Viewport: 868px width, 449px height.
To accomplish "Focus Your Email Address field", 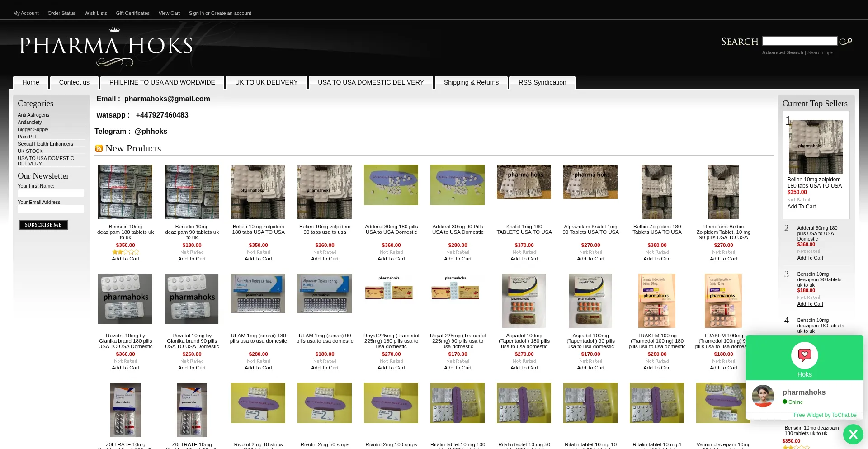I will 51,209.
